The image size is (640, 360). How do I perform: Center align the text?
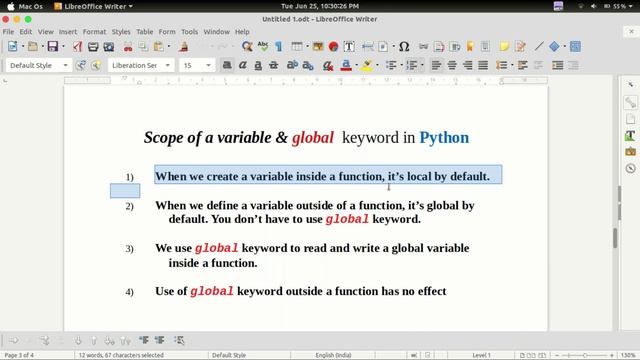coord(452,65)
